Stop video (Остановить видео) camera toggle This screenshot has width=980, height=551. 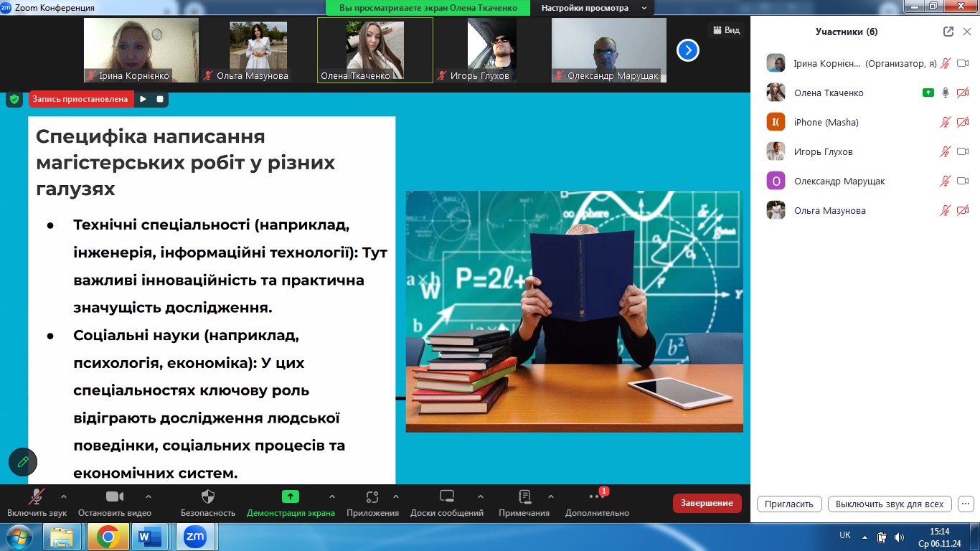click(115, 497)
